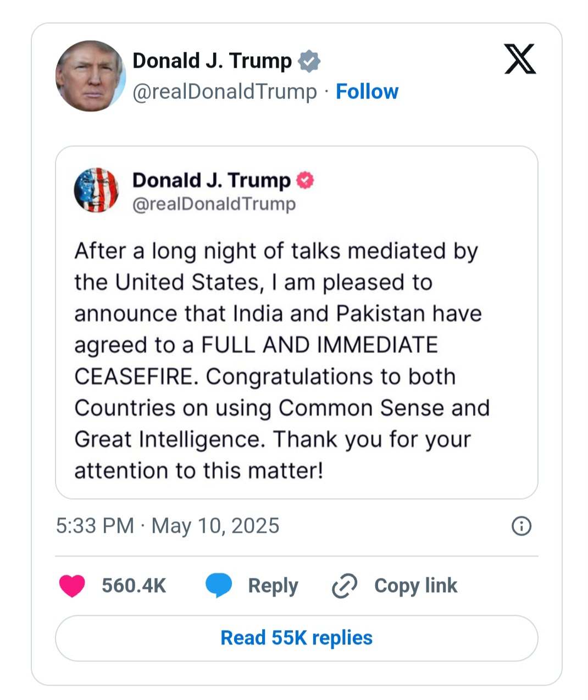Click the red verified badge in quoted post
Image resolution: width=588 pixels, height=700 pixels.
point(305,180)
